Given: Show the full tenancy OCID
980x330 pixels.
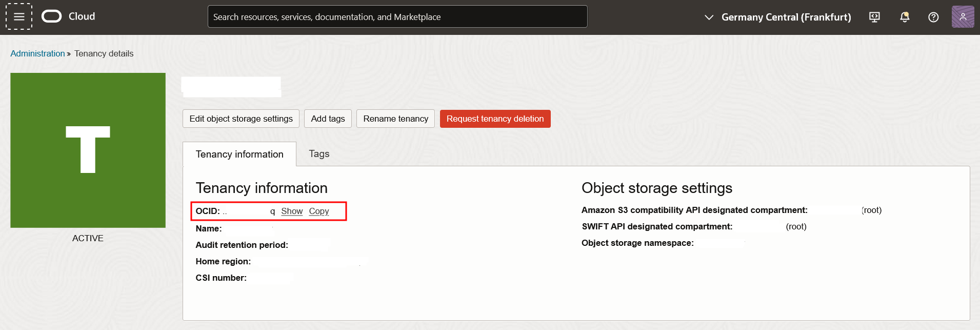Looking at the screenshot, I should click(292, 211).
